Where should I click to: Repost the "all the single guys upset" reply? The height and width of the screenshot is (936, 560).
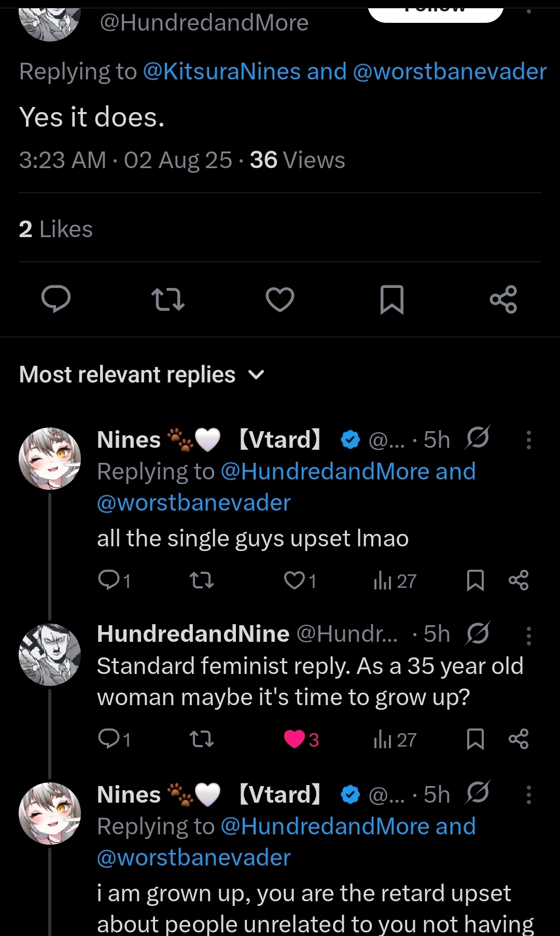coord(202,581)
